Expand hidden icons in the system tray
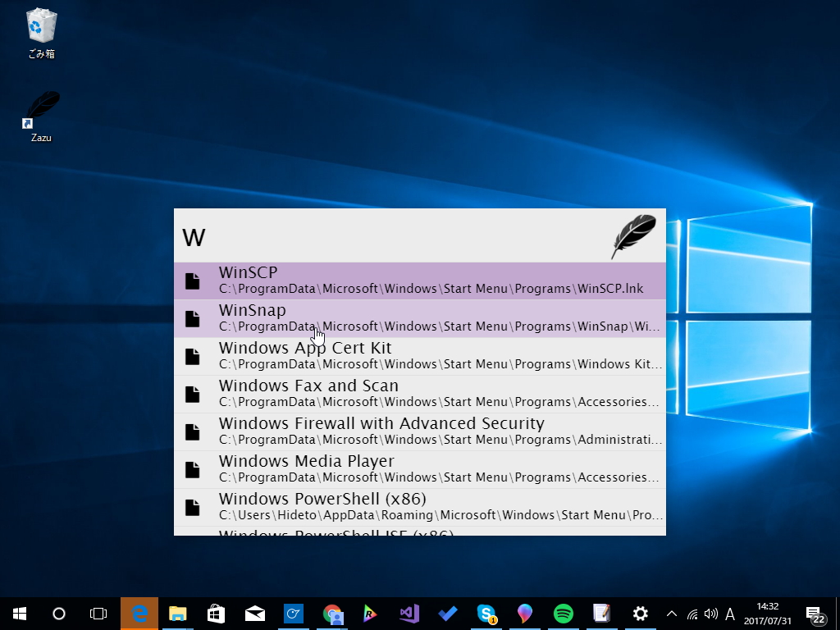This screenshot has width=840, height=630. (x=671, y=613)
